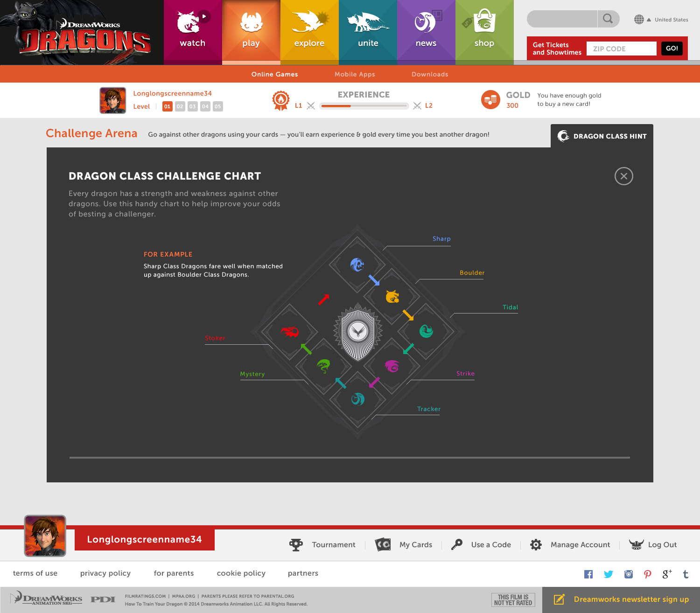The height and width of the screenshot is (613, 700).
Task: Click the GO! showtimes button
Action: (x=672, y=49)
